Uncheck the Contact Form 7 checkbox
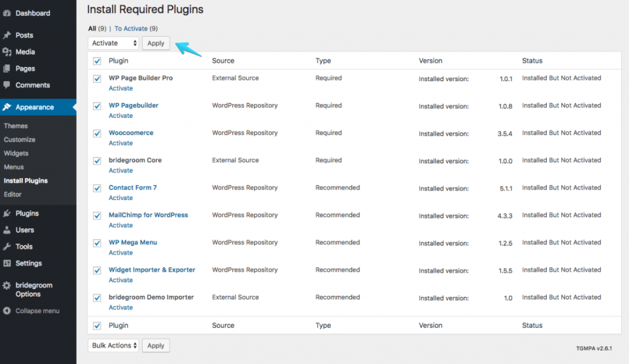Screen dimensions: 629x364 point(97,188)
